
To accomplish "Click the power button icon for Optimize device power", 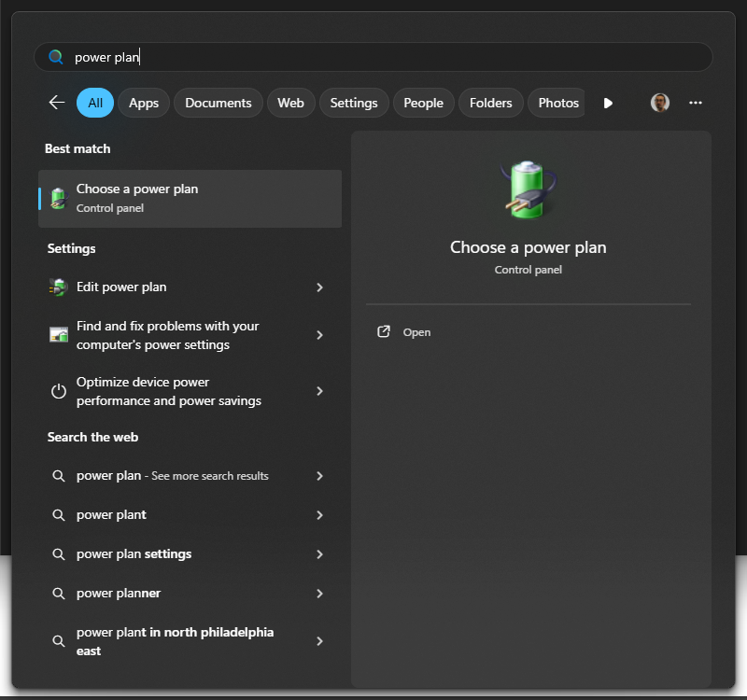I will 59,391.
